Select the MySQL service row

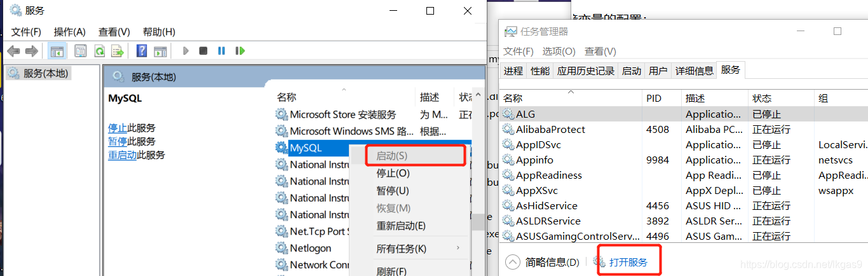point(311,148)
